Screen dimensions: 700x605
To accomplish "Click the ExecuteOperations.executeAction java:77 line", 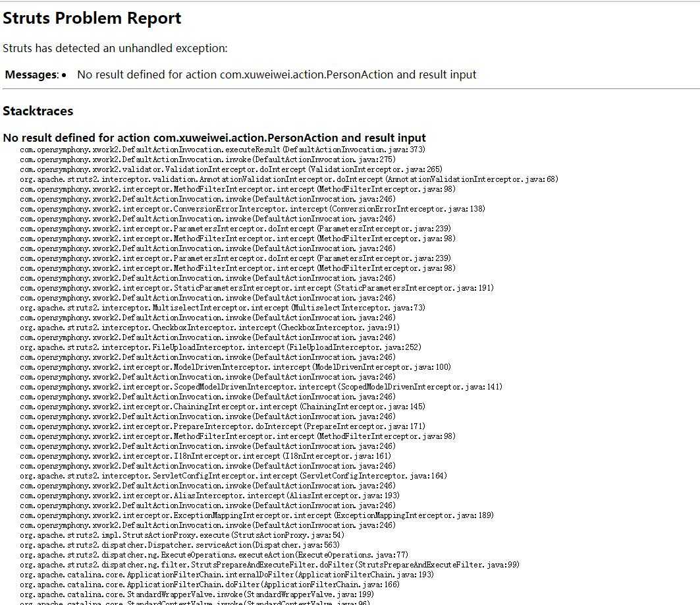I will [214, 555].
